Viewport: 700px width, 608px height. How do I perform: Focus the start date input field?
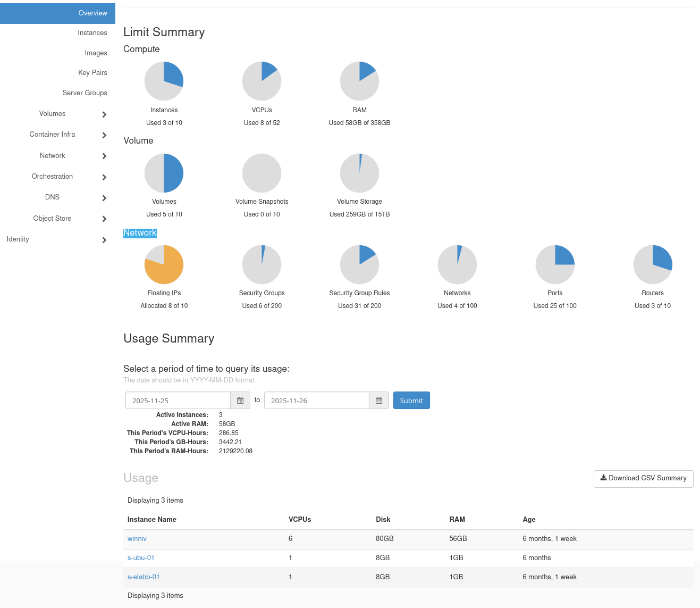coord(178,401)
